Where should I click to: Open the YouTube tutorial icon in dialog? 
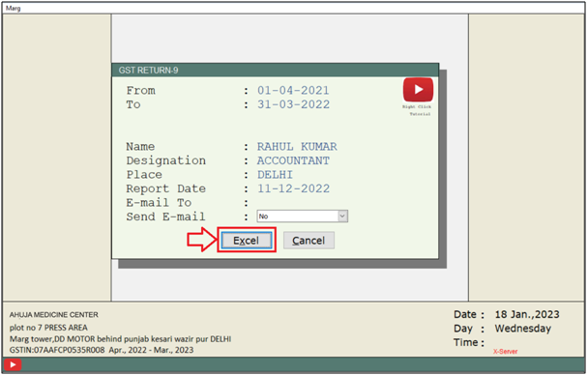[418, 90]
